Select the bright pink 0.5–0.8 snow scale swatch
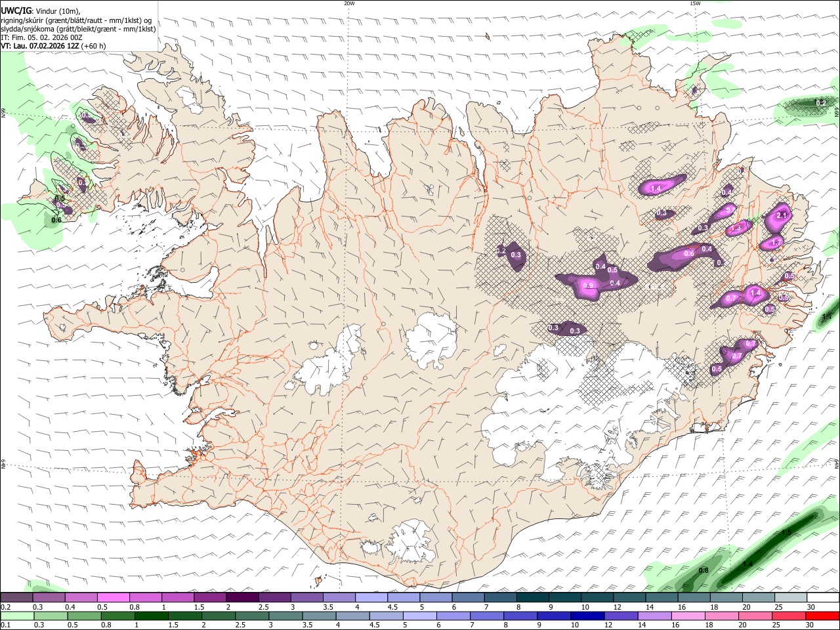 114,597
